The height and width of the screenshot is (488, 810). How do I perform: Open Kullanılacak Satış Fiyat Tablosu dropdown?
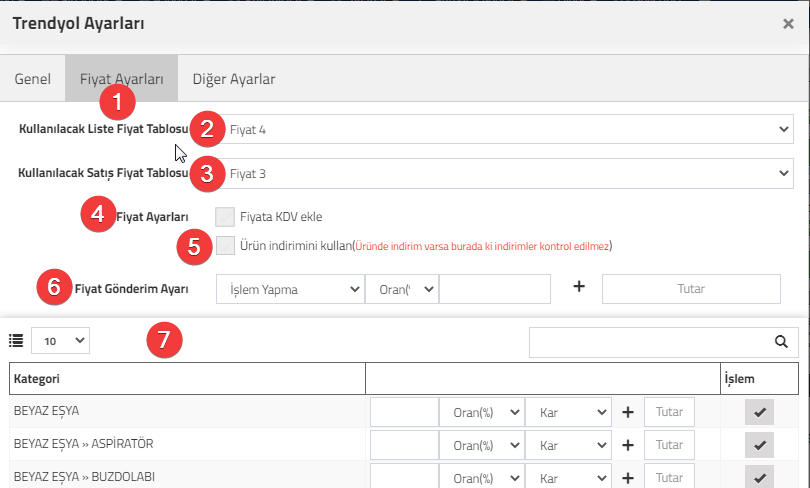[504, 174]
